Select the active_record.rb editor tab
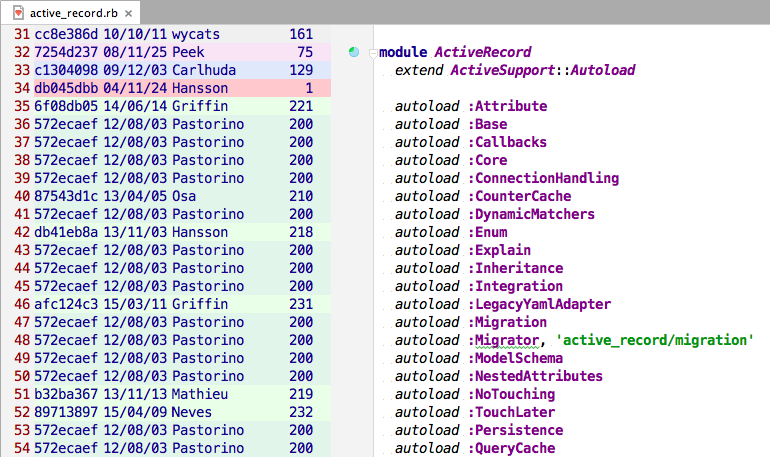Image resolution: width=770 pixels, height=457 pixels. [70, 13]
